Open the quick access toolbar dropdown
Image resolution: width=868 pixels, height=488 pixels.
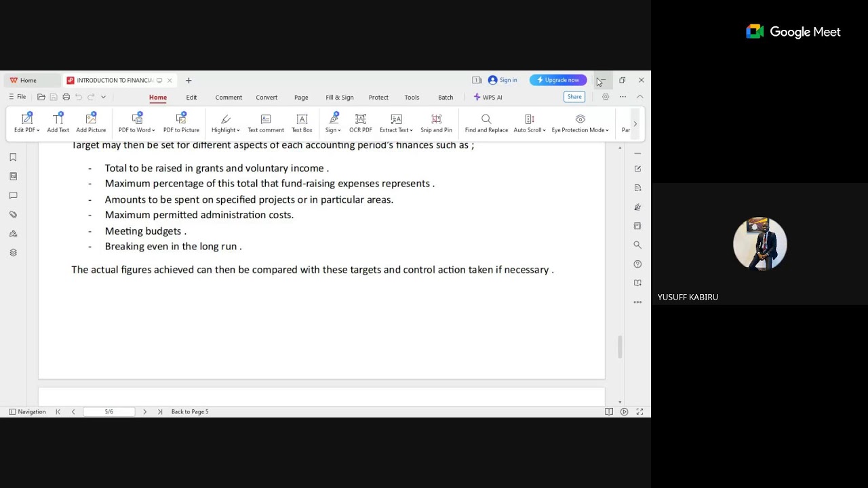pyautogui.click(x=103, y=97)
